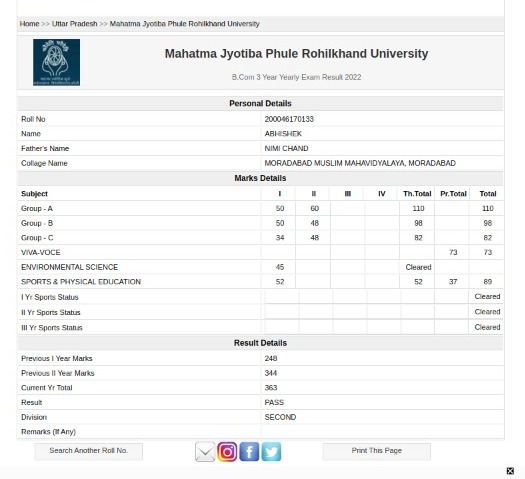Viewport: 525px width, 479px height.
Task: Click the Marks Details section header
Action: (260, 178)
